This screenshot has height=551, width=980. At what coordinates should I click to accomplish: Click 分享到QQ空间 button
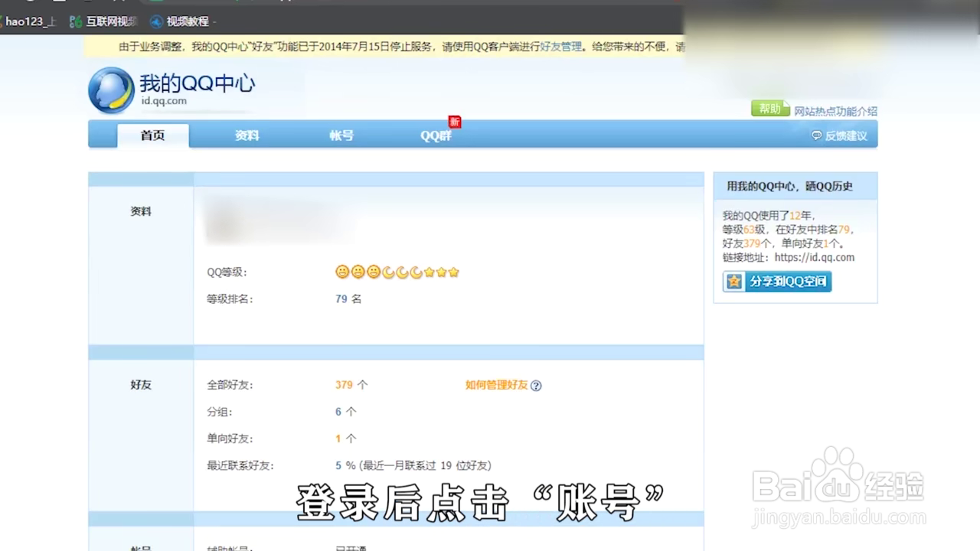point(777,281)
